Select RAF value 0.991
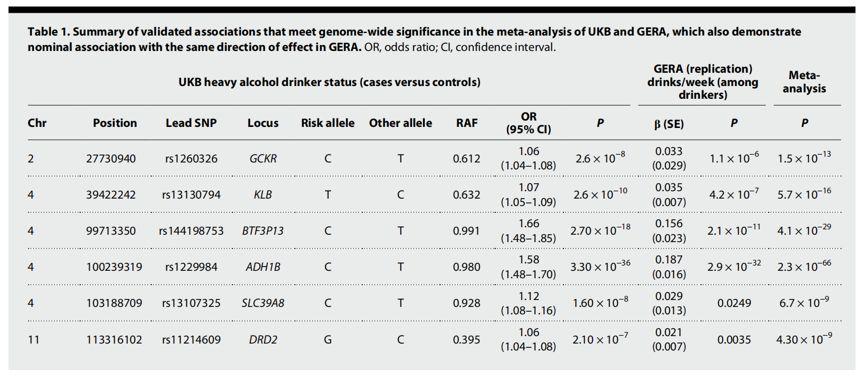 (466, 231)
